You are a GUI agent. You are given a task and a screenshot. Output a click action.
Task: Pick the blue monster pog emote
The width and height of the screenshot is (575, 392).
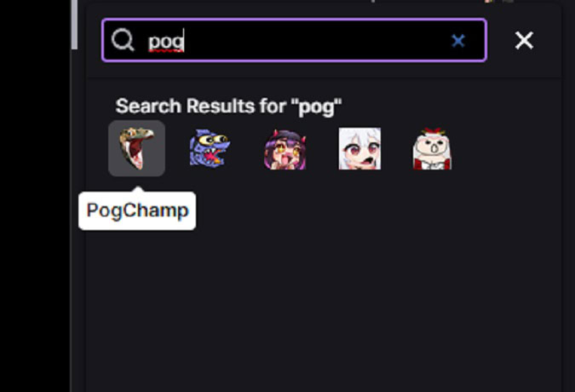click(x=210, y=148)
